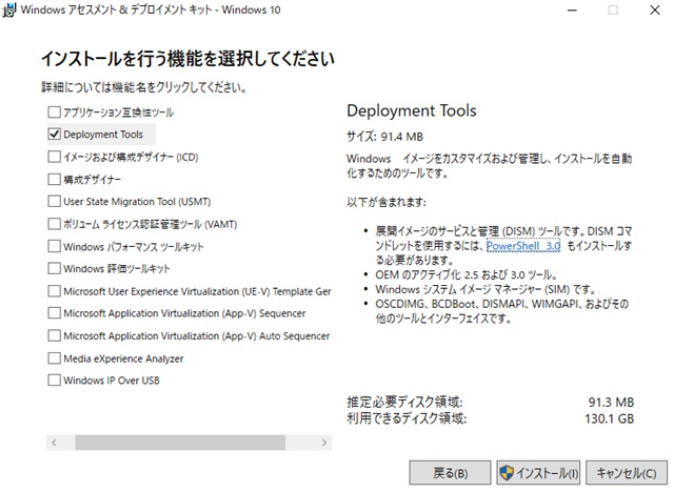Enable アプリケーション互換性ツール checkbox
This screenshot has width=675, height=493.
coord(53,112)
